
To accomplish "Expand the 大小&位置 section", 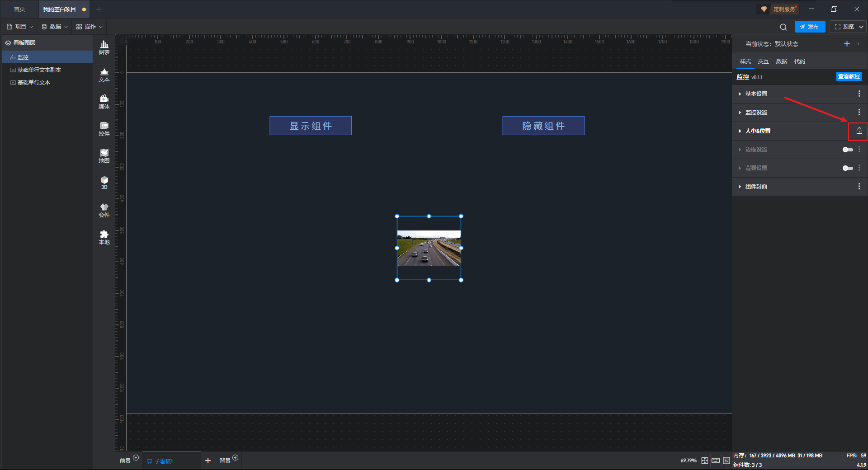I will (x=740, y=131).
